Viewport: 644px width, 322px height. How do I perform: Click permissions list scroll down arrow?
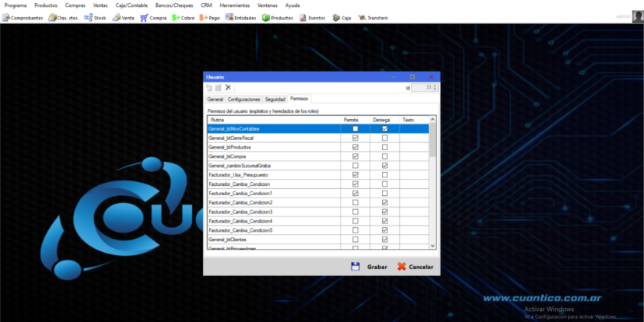click(x=432, y=245)
